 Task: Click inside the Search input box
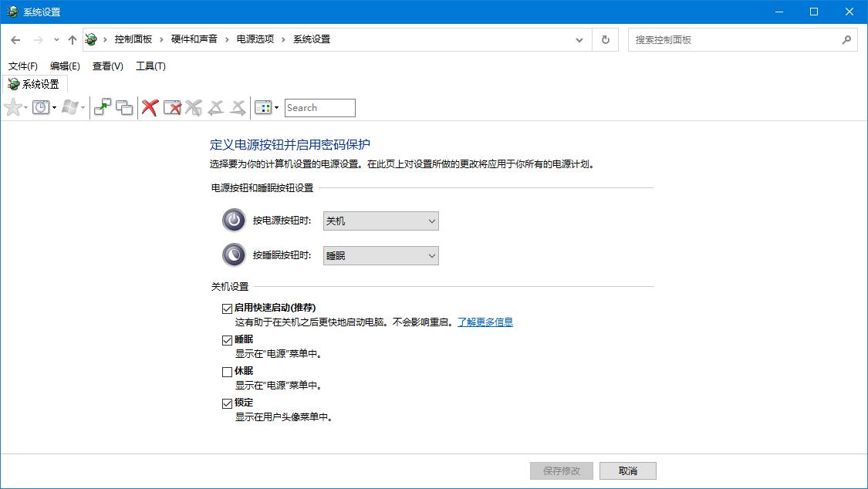point(319,107)
